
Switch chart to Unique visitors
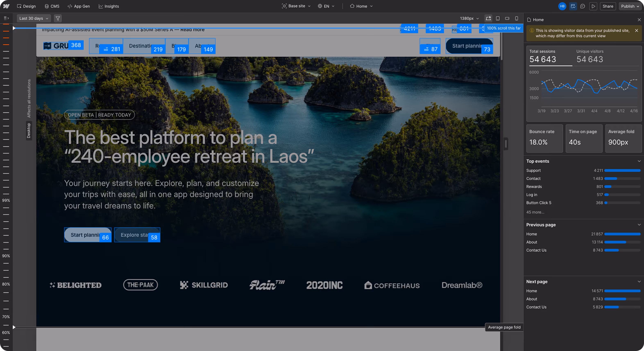(x=590, y=56)
